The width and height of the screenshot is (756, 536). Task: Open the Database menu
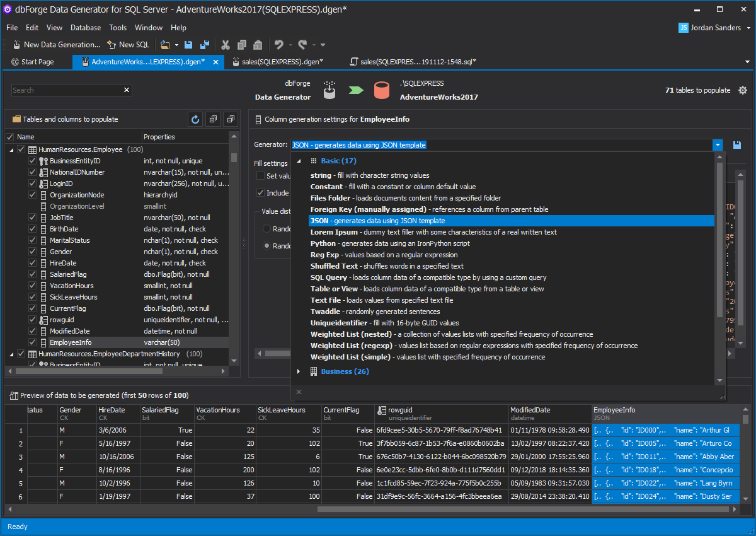[86, 28]
